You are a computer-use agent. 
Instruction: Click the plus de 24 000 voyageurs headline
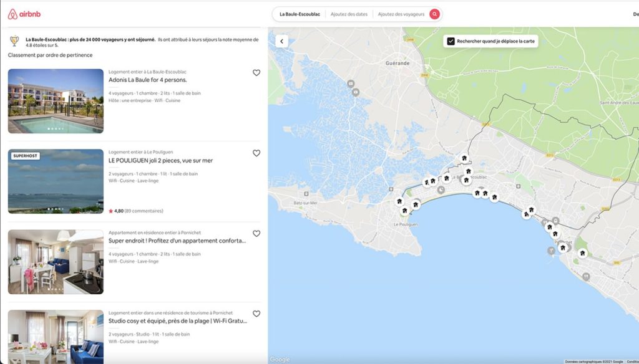90,39
